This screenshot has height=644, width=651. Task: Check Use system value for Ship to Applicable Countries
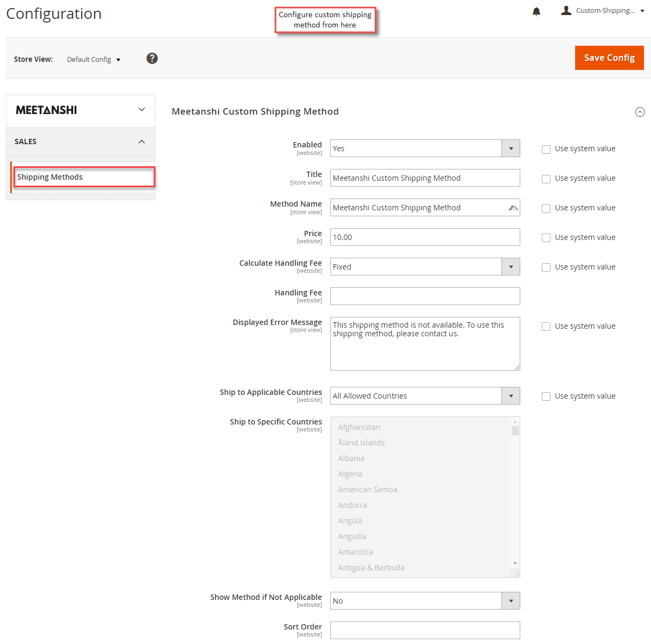546,397
